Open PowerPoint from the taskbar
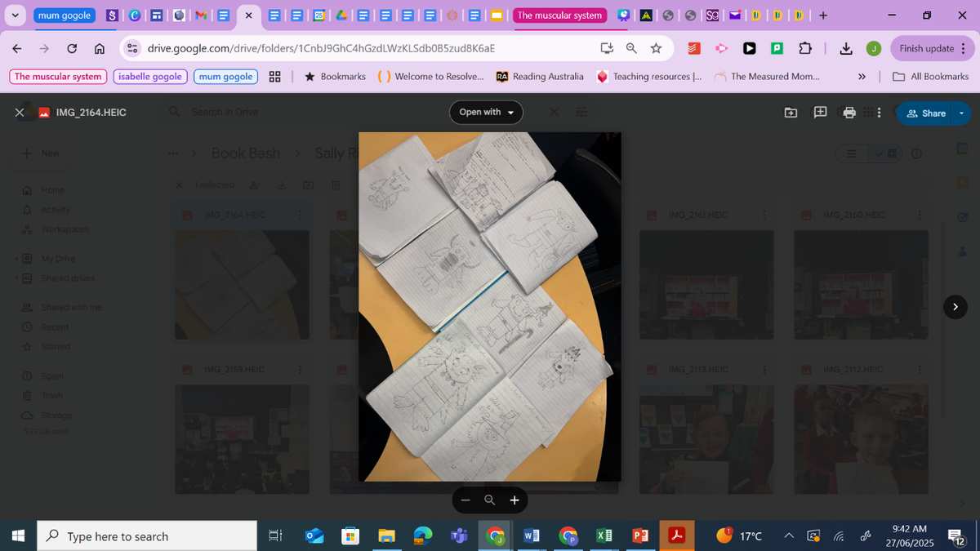 (641, 536)
